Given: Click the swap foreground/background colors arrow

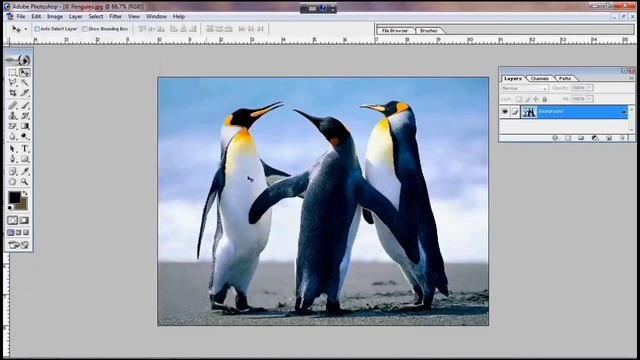Looking at the screenshot, I should click(25, 193).
